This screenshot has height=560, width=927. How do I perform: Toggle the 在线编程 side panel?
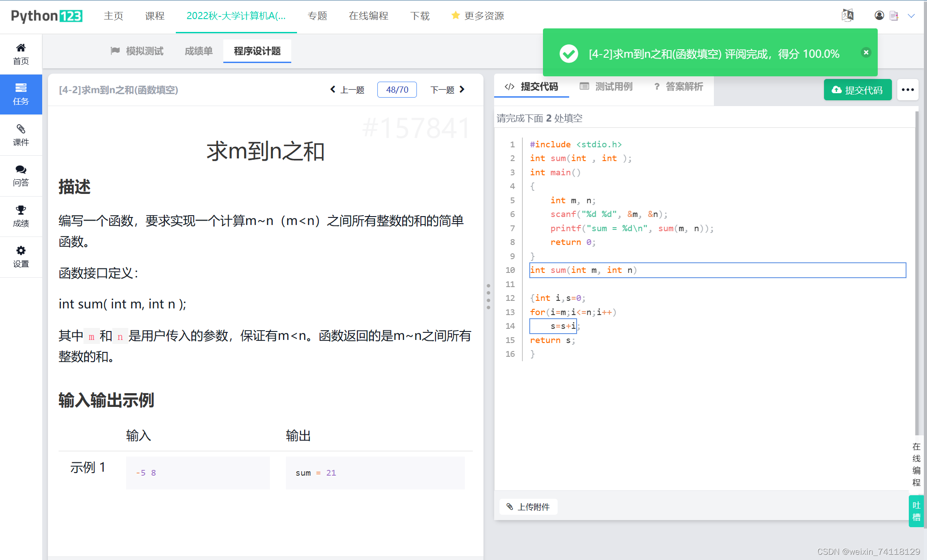916,464
